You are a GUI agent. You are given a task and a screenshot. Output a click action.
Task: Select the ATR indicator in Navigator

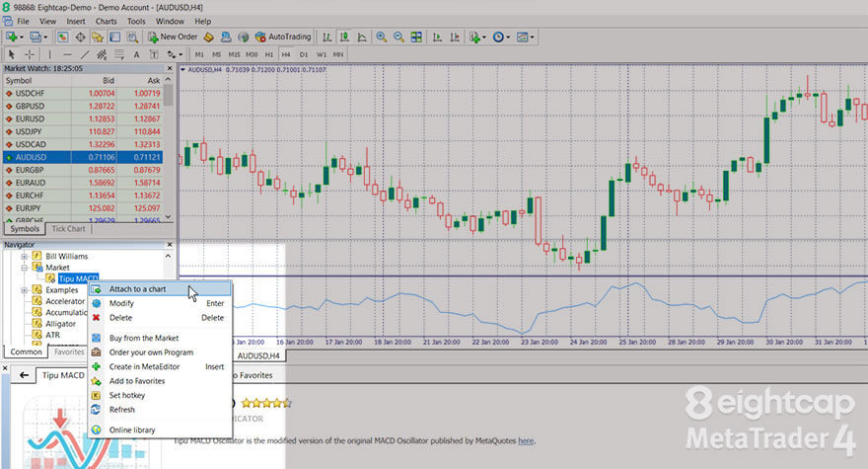[52, 335]
